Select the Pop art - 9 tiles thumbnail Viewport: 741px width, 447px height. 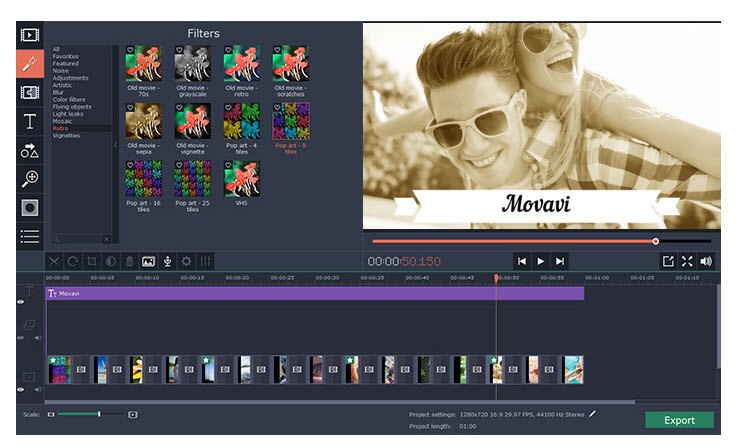tap(291, 121)
